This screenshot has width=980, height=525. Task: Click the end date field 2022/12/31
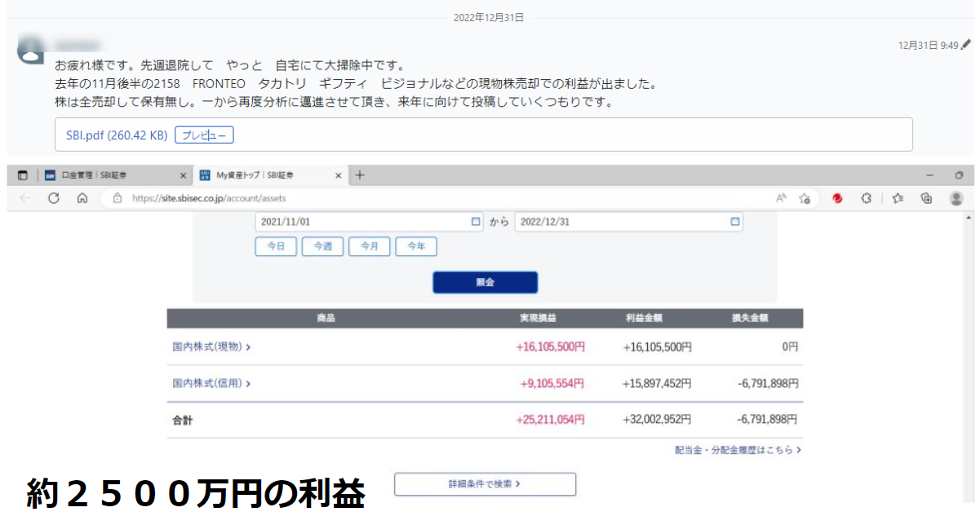tap(628, 222)
